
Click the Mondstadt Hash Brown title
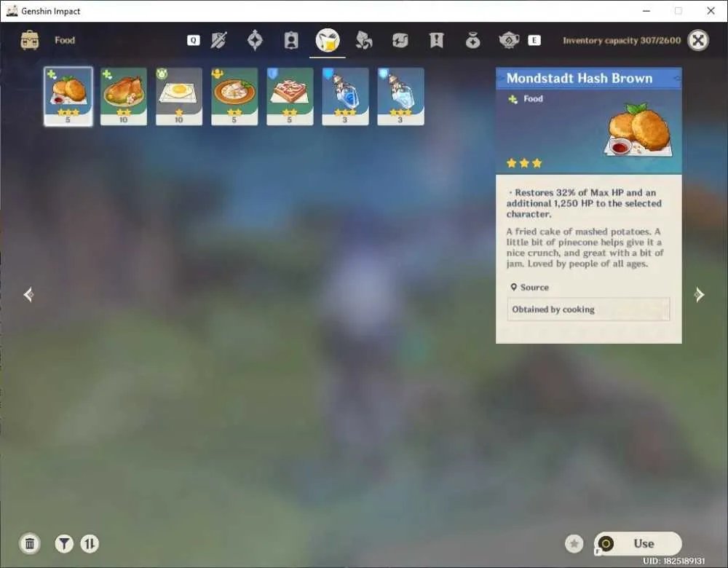point(579,78)
